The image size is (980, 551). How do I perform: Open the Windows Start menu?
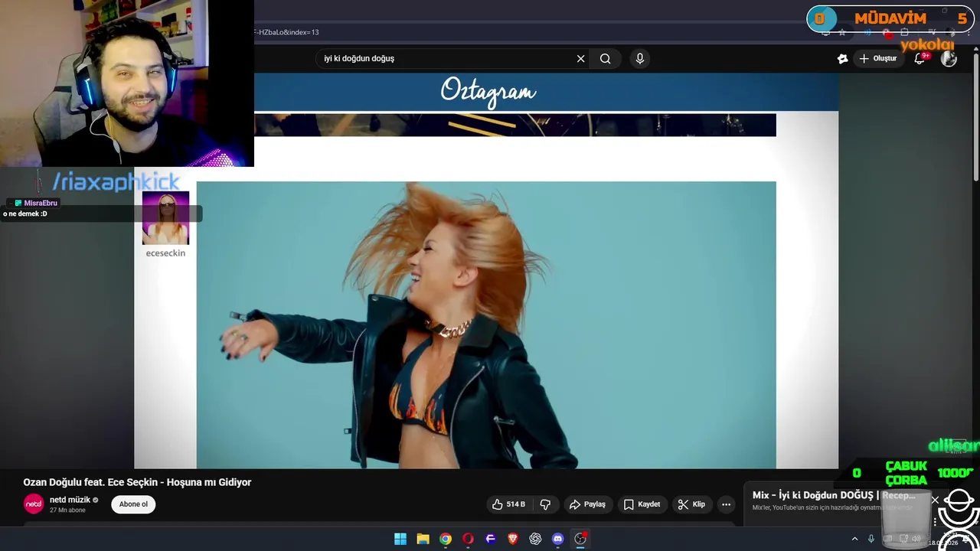[400, 539]
